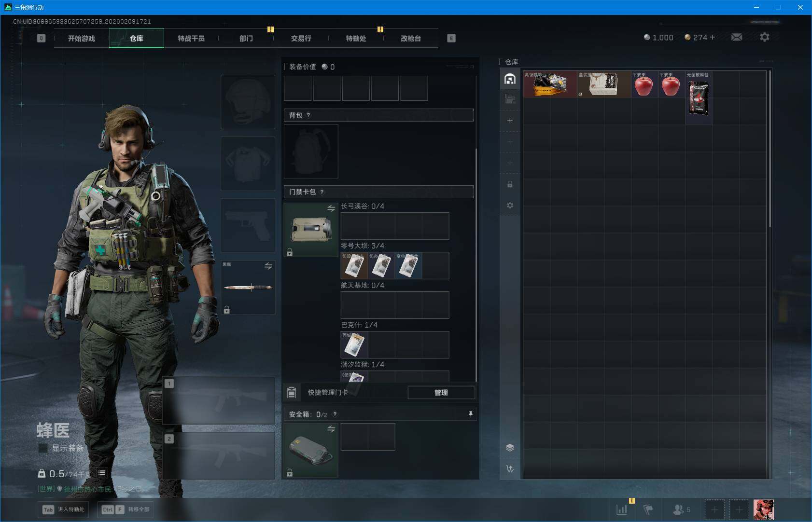Click the Ctrl F 转移全部 button
This screenshot has width=812, height=522.
pos(126,509)
